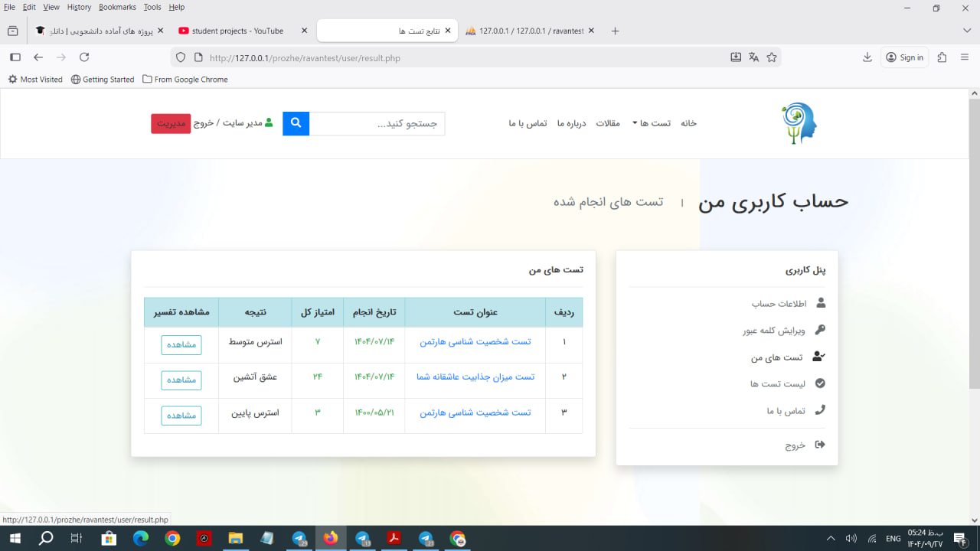980x551 pixels.
Task: Expand the تست ها navigation dropdown
Action: pyautogui.click(x=650, y=123)
